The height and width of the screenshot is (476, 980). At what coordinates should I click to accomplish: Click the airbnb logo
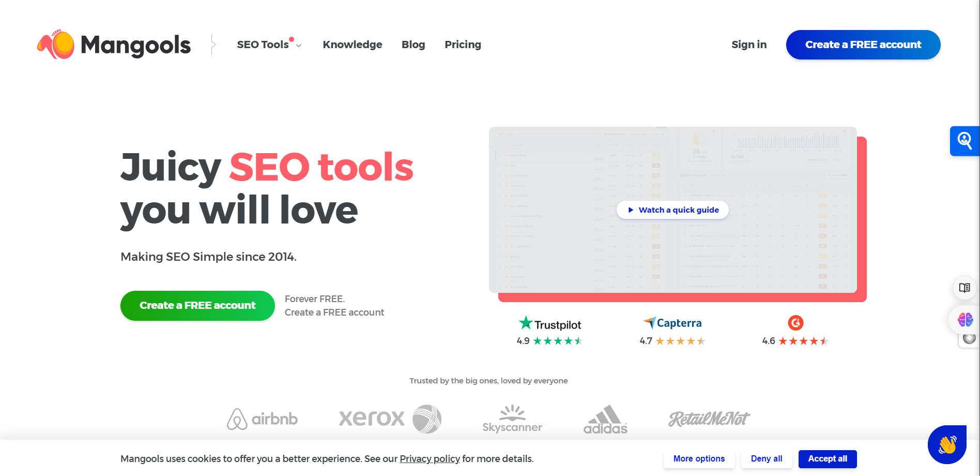263,419
